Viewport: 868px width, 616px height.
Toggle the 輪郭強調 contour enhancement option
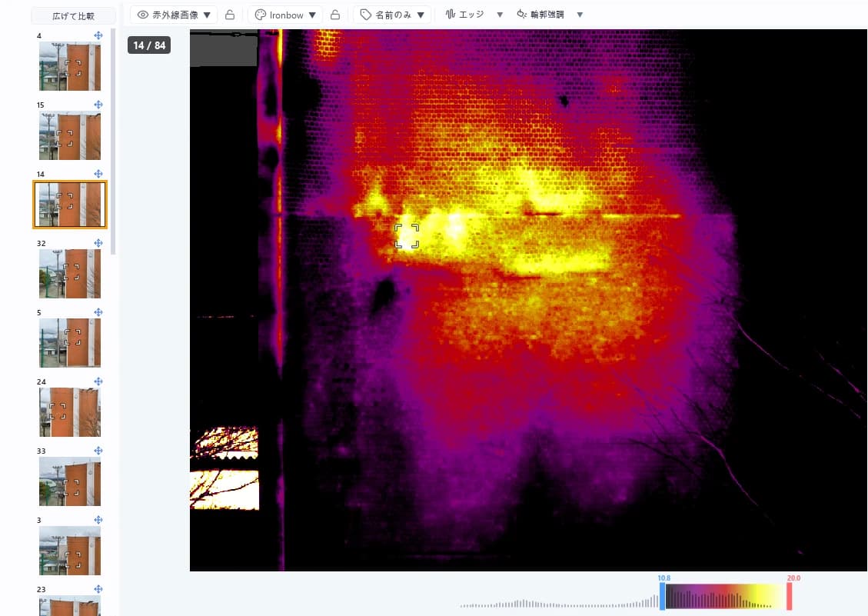pos(540,15)
